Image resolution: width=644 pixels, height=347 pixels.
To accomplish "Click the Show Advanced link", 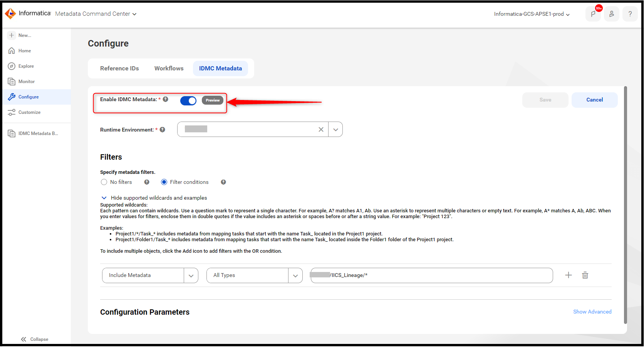I will [x=592, y=312].
